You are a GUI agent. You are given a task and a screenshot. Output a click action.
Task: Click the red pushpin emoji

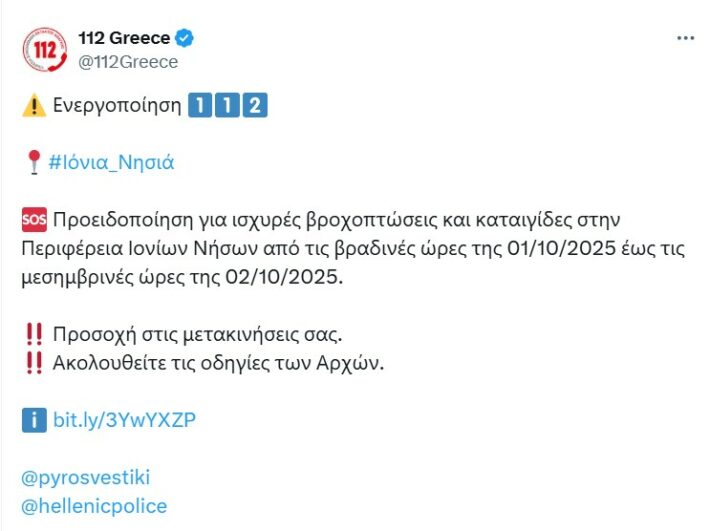click(x=33, y=162)
